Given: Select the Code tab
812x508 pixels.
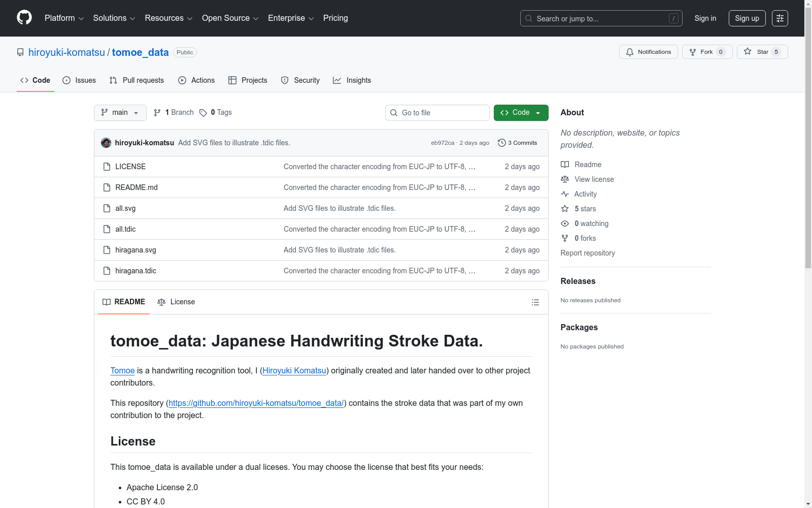Looking at the screenshot, I should (36, 80).
